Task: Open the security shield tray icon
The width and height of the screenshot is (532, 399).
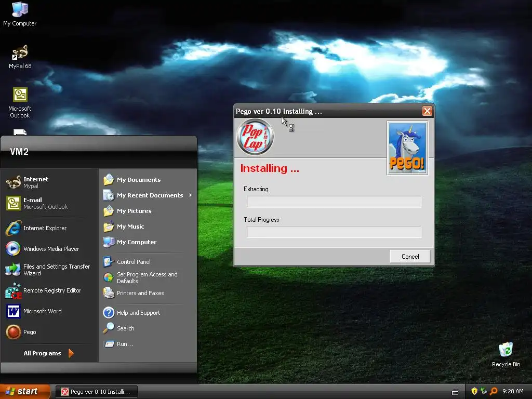Action: coord(474,391)
